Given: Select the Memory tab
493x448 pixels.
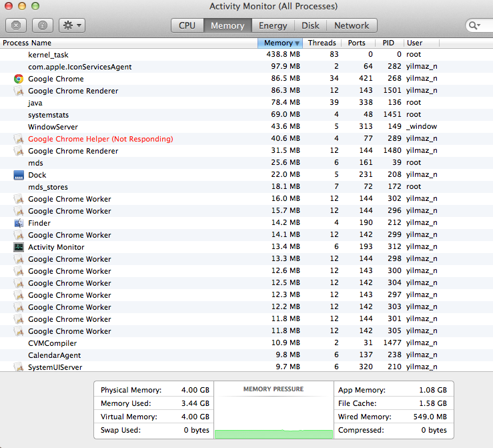Looking at the screenshot, I should point(227,25).
